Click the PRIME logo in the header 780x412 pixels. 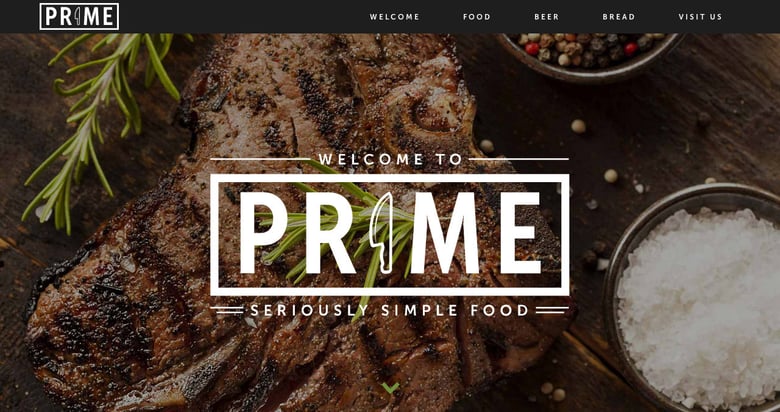coord(79,16)
